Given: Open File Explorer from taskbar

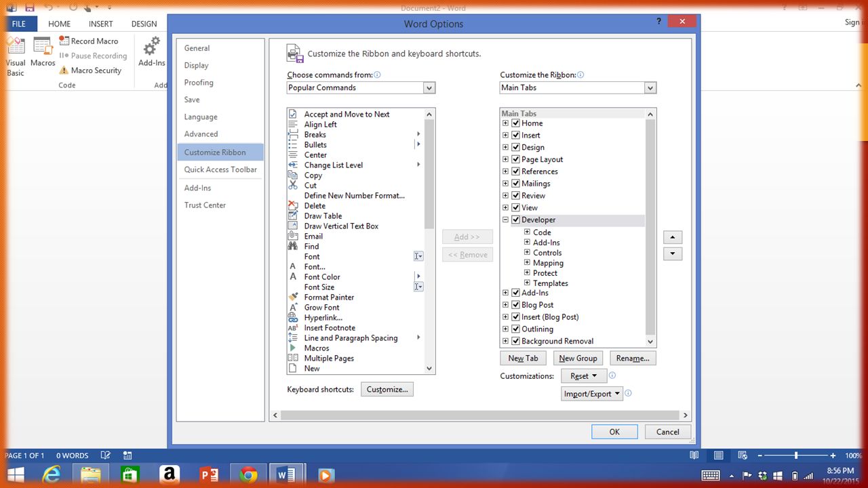Looking at the screenshot, I should click(x=90, y=474).
